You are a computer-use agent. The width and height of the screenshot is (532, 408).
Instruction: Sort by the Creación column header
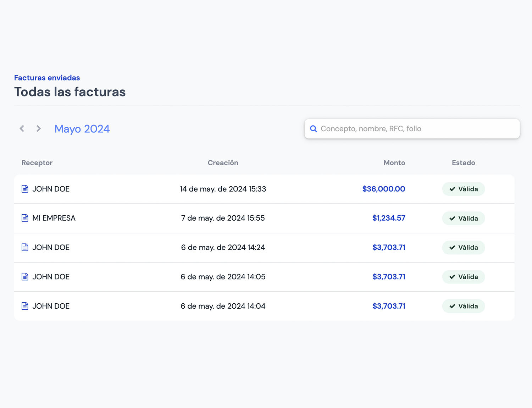click(223, 163)
